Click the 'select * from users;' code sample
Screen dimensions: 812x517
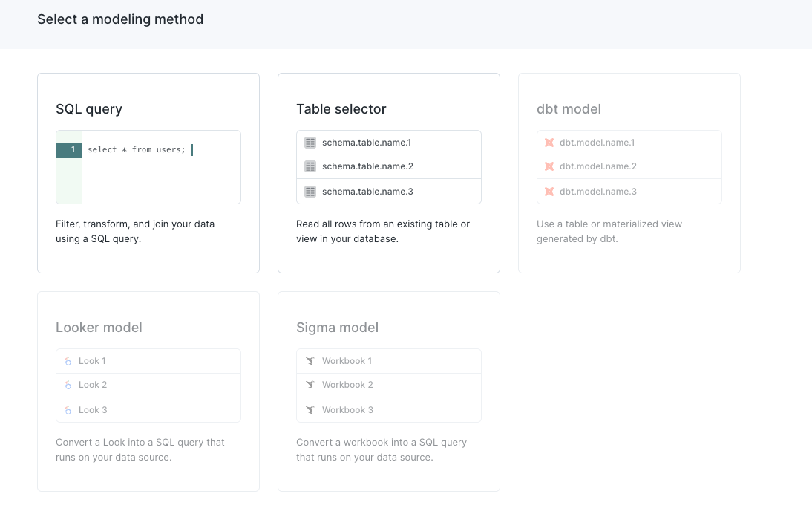[136, 150]
